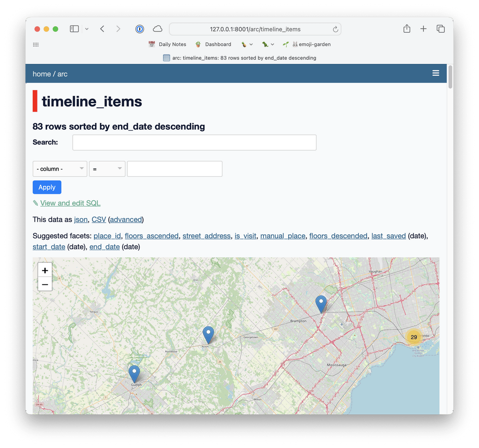Screen dimensions: 479x448
Task: Click inside the Search text field
Action: point(194,142)
